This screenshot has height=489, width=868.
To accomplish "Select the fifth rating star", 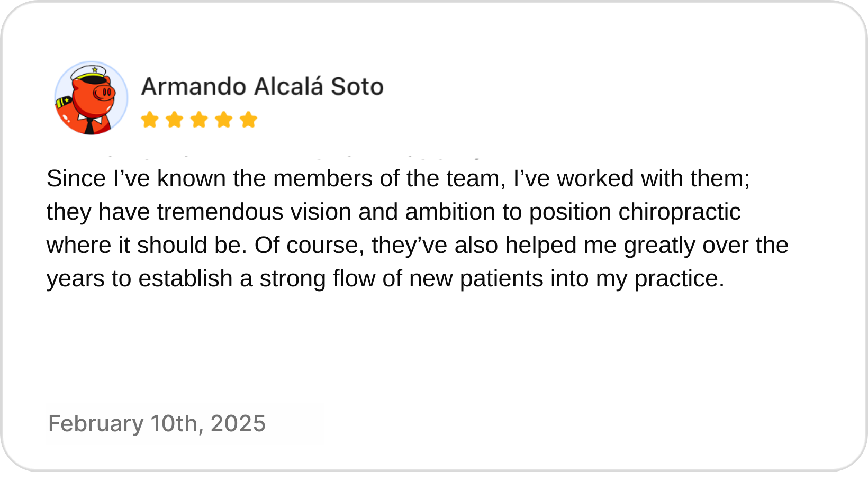I will (248, 120).
